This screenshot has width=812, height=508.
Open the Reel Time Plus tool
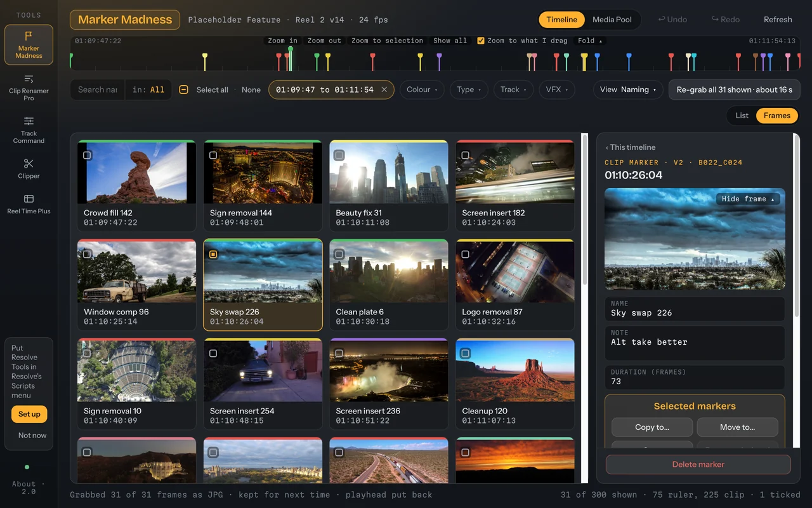tap(29, 204)
